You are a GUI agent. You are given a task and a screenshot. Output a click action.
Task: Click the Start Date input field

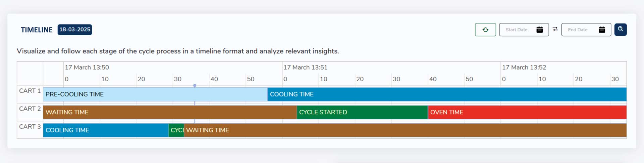click(524, 30)
